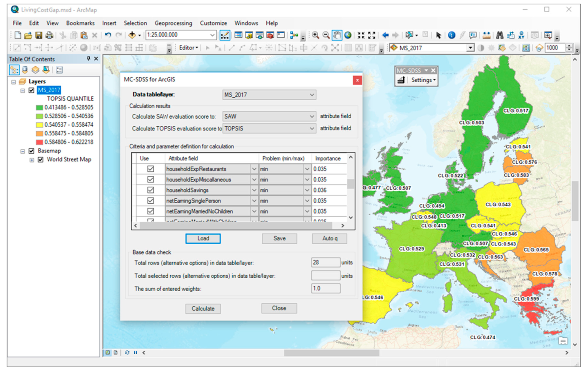Click the Auto q button
This screenshot has height=373, width=588.
click(329, 238)
